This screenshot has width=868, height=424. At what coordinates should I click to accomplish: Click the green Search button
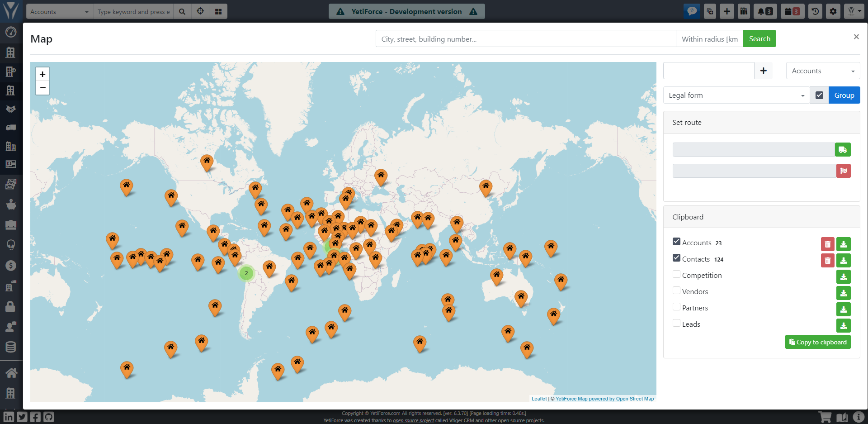759,39
